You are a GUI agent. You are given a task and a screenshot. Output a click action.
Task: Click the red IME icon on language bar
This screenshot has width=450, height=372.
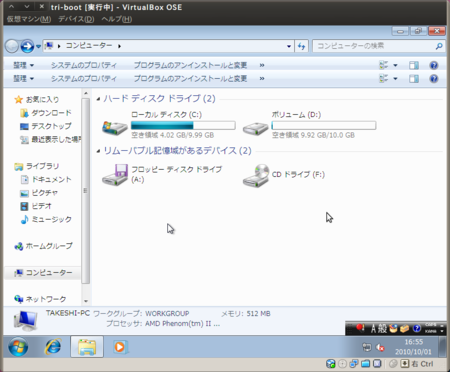coord(360,328)
